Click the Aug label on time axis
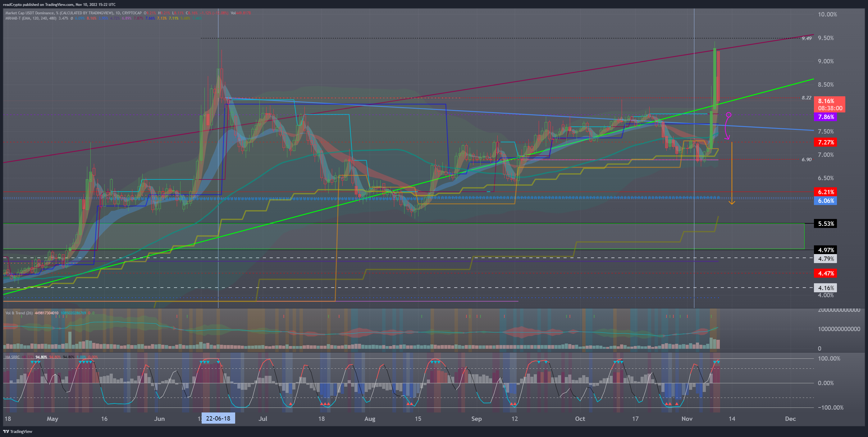 [370, 419]
